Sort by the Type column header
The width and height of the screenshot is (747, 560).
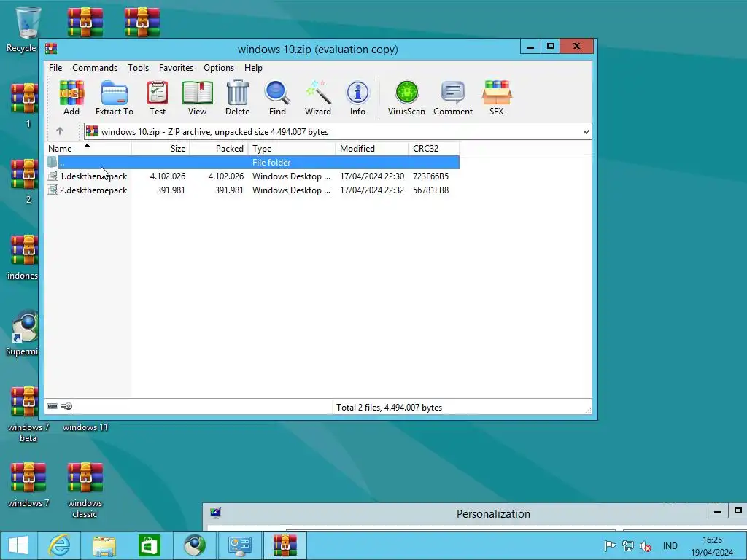click(292, 149)
